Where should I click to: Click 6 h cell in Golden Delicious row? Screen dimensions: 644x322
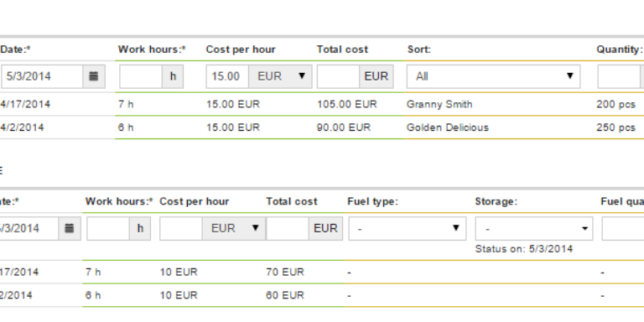coord(126,127)
